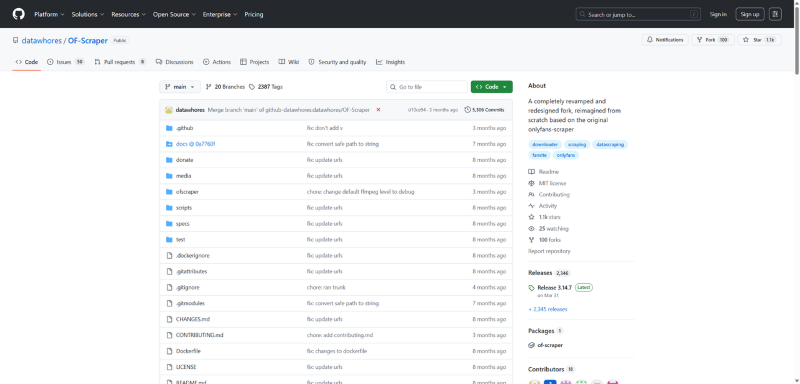Open the Projects tab

[255, 62]
